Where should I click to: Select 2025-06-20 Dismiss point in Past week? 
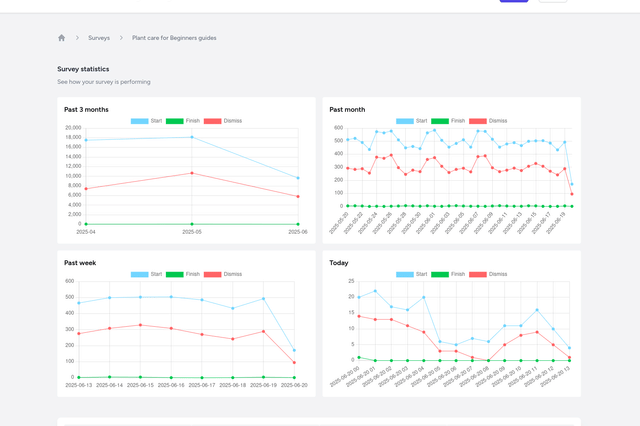click(x=294, y=362)
